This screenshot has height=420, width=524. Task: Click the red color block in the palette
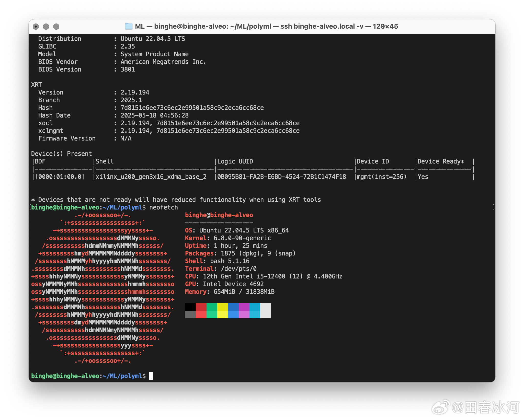pyautogui.click(x=201, y=307)
